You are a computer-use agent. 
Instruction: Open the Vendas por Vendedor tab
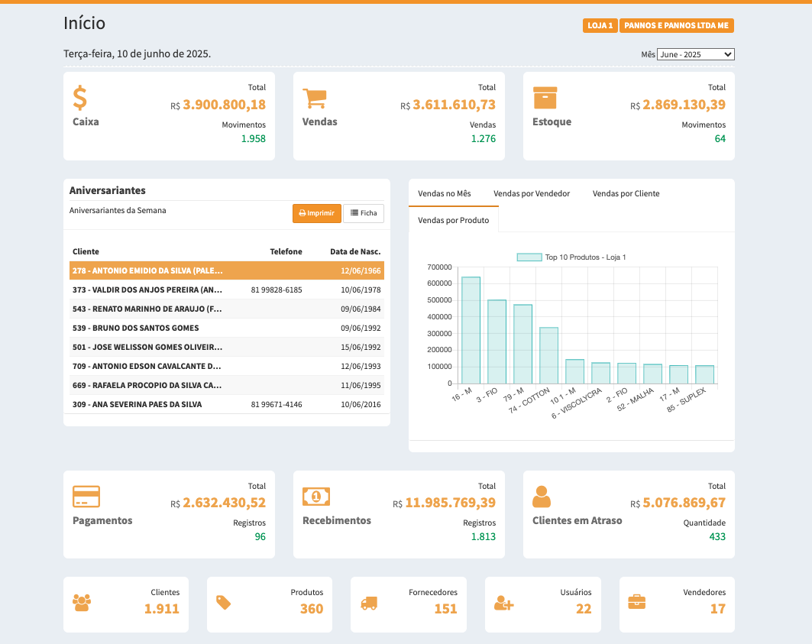(532, 194)
